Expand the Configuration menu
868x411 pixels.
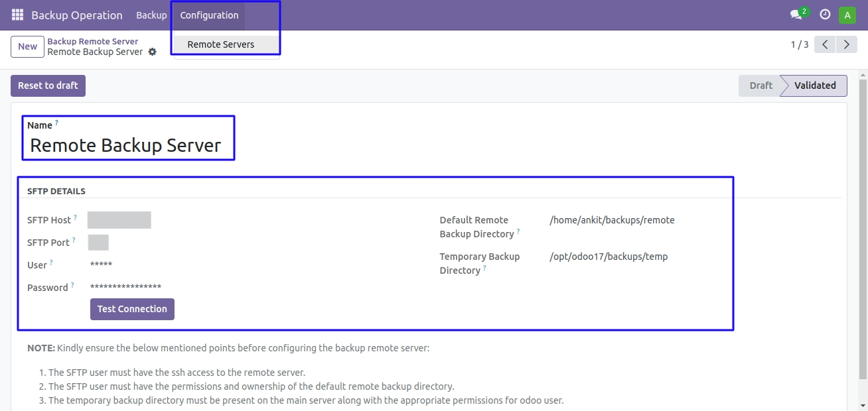tap(209, 15)
